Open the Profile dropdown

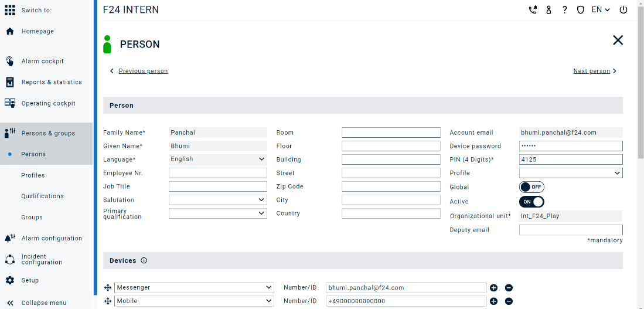pyautogui.click(x=571, y=173)
